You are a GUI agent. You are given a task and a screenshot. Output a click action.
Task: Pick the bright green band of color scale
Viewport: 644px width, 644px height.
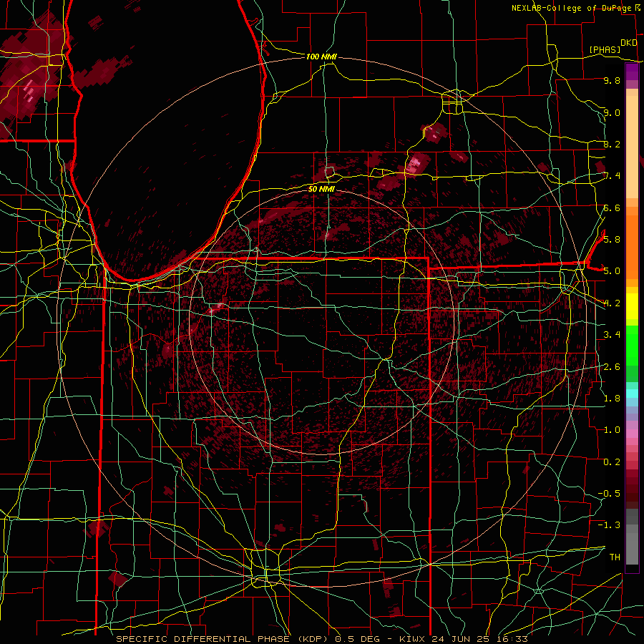point(632,346)
